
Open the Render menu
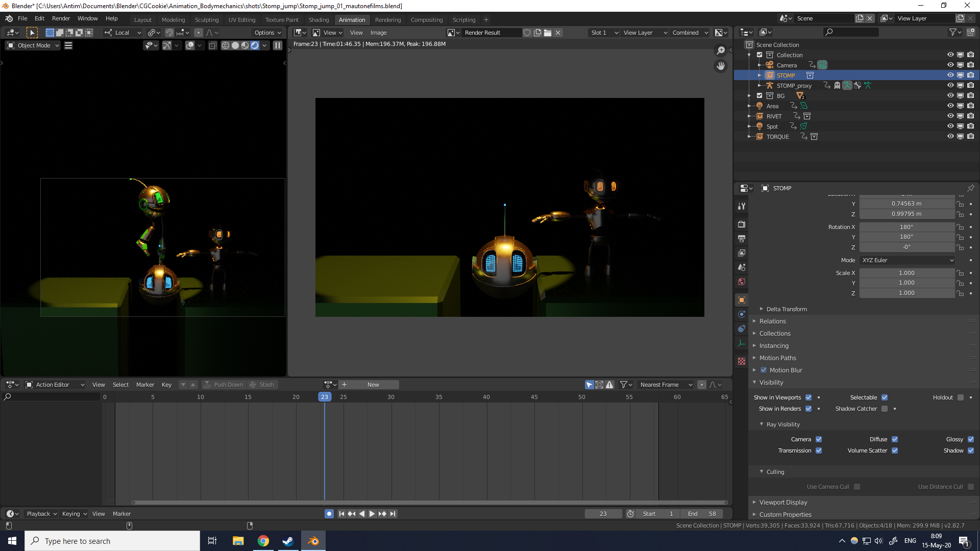click(x=61, y=18)
